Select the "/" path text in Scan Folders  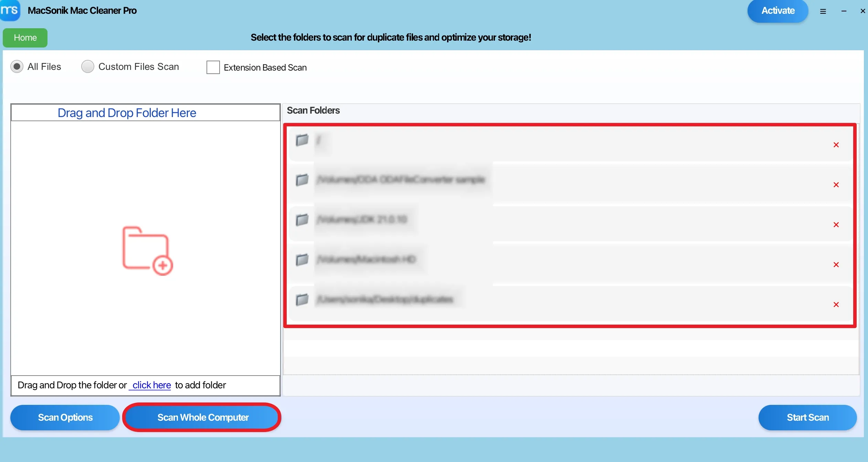319,140
